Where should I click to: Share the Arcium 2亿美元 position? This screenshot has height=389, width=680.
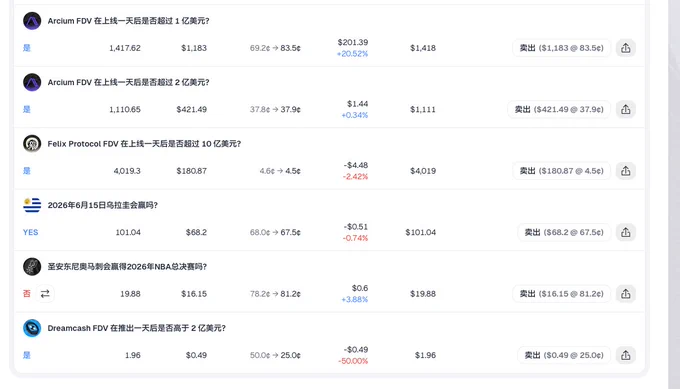point(625,110)
